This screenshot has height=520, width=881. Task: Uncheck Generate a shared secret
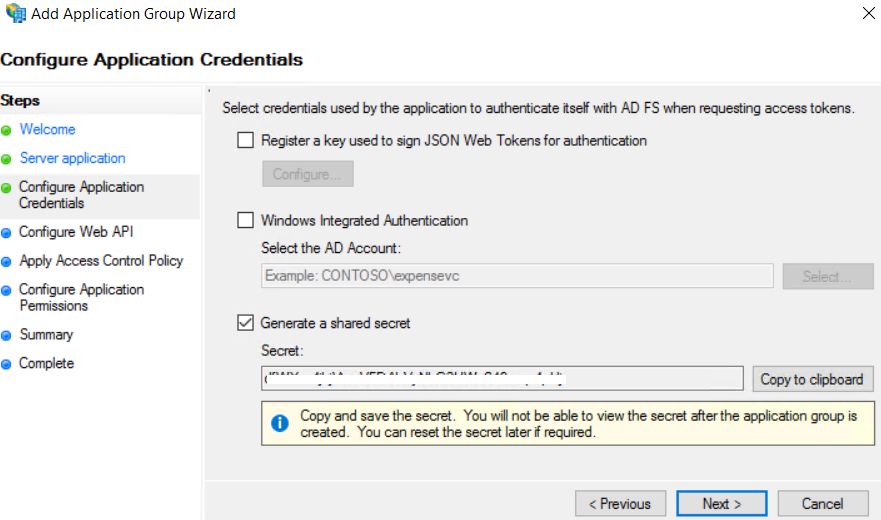[245, 323]
